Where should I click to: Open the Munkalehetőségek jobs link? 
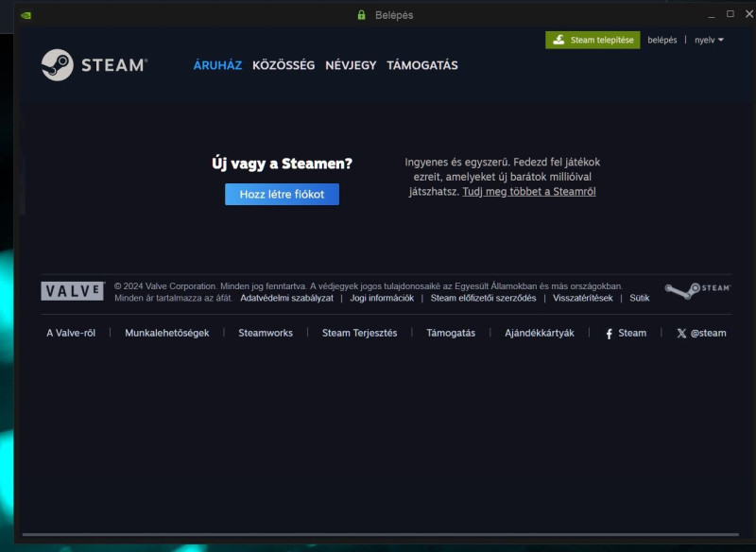point(167,333)
